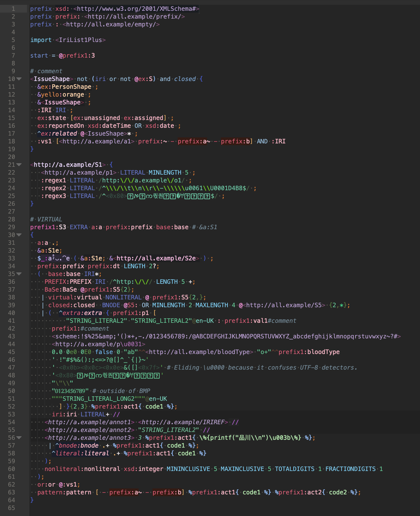Click 'prefix:dt' on line 34
This screenshot has width=420, height=516.
point(104,266)
